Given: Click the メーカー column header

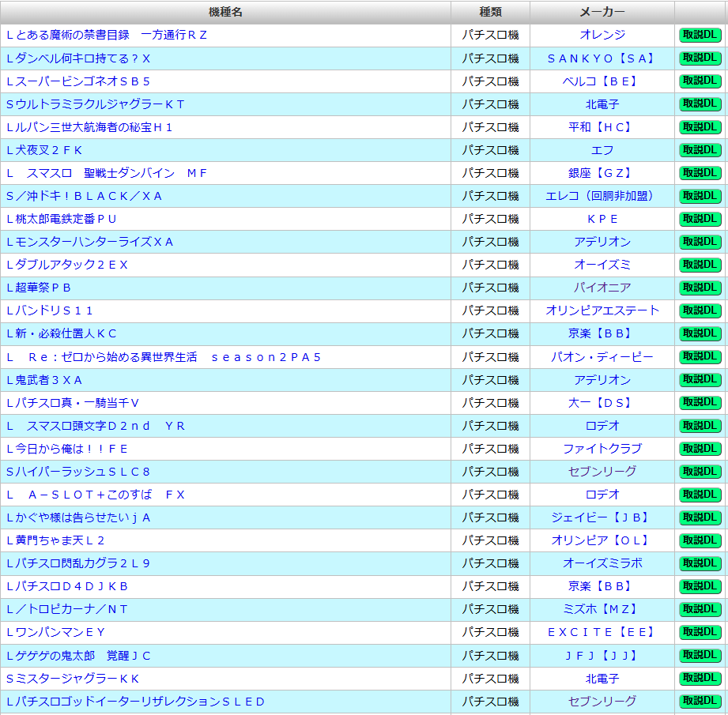Looking at the screenshot, I should coord(602,13).
